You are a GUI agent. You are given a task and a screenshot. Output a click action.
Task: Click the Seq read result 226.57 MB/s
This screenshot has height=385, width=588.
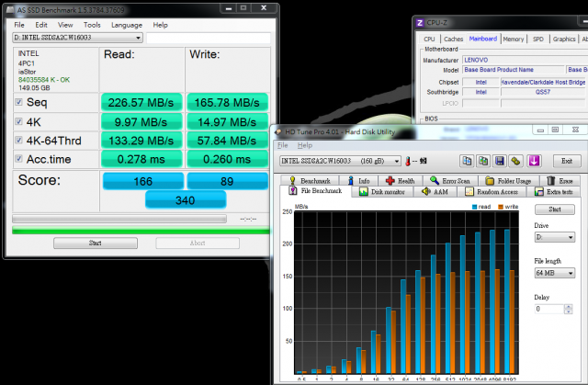point(141,102)
